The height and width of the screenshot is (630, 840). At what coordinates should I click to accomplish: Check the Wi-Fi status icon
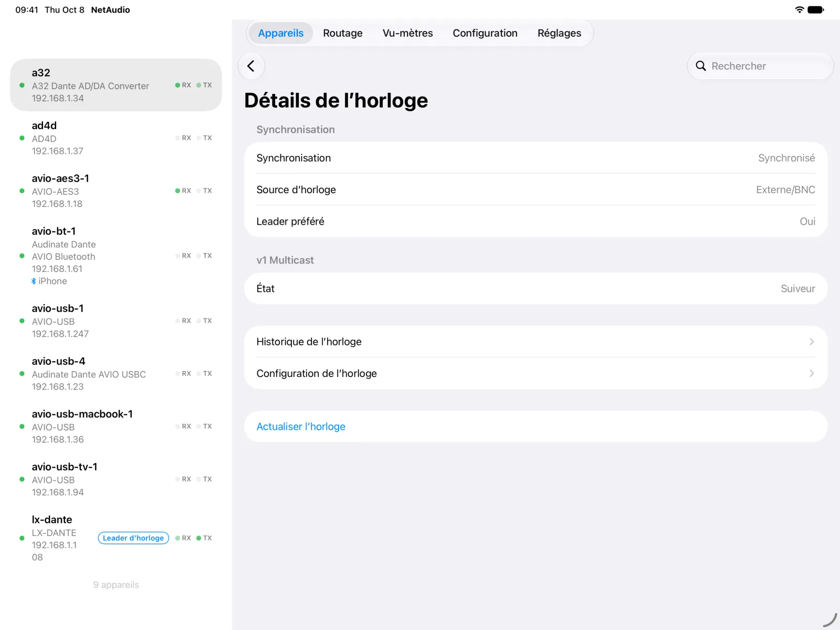[x=800, y=9]
